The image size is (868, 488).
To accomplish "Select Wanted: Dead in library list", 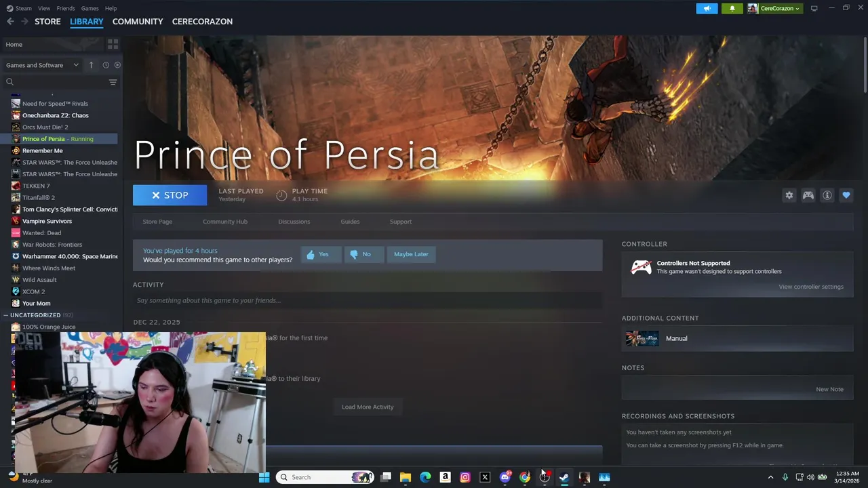I will (41, 233).
